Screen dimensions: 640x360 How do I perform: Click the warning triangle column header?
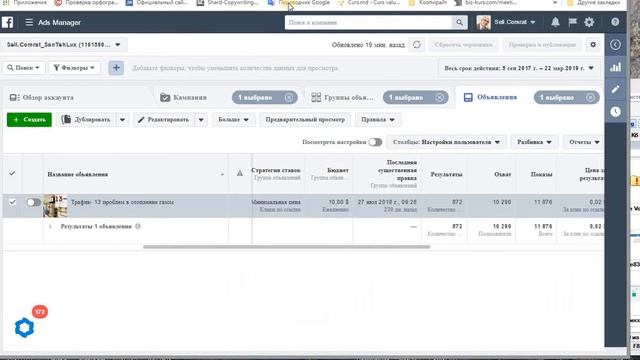coord(240,173)
